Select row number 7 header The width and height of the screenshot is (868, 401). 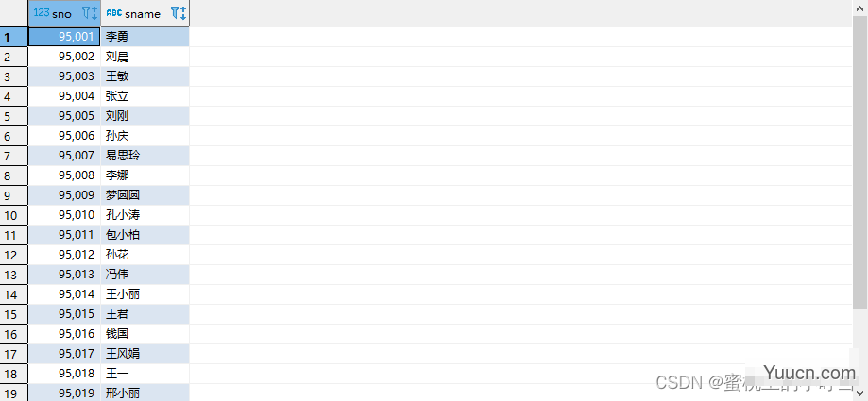click(x=14, y=156)
